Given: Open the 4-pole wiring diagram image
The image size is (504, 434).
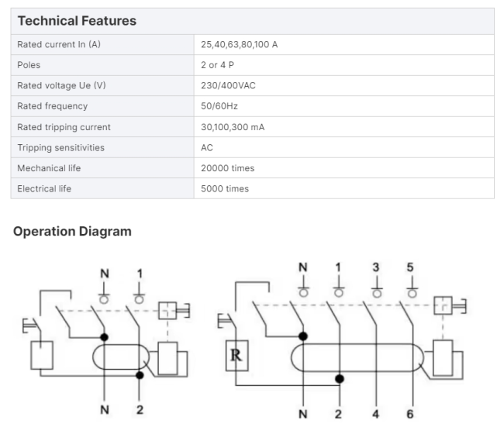Looking at the screenshot, I should click(x=342, y=340).
